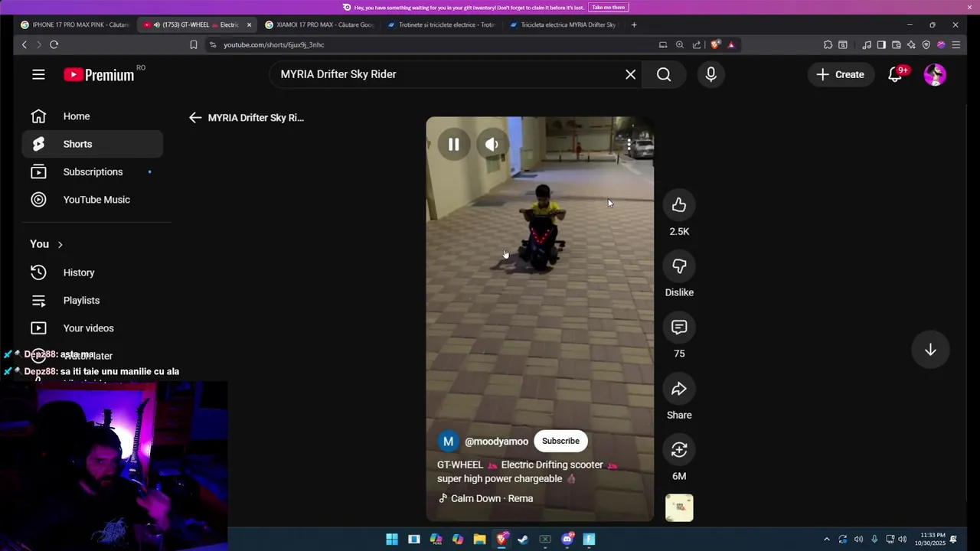Navigate back in browser
This screenshot has height=551, width=980.
coord(24,44)
